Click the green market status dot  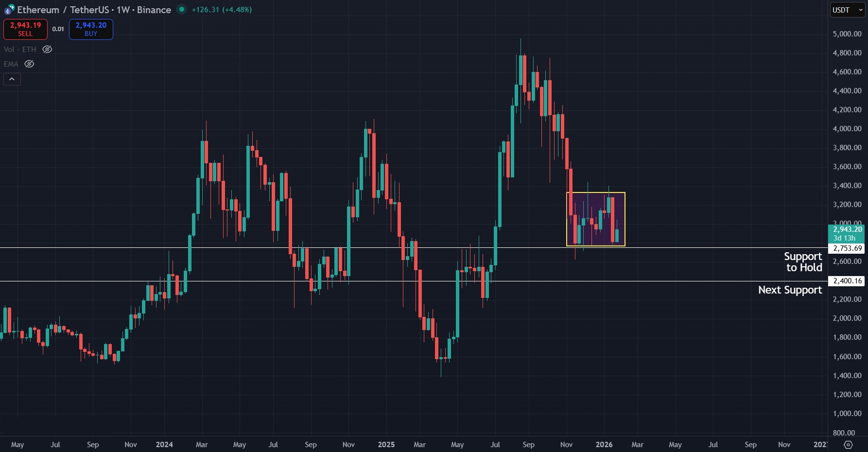pos(181,9)
